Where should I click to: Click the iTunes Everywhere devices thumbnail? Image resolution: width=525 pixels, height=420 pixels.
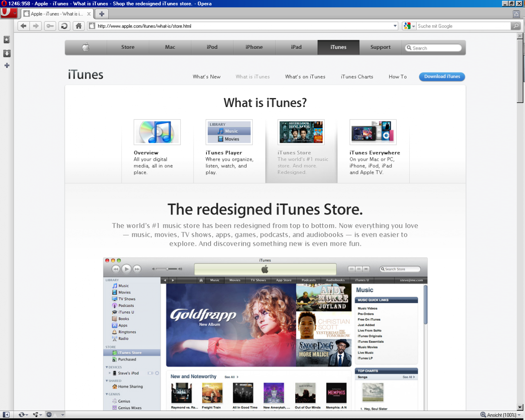pos(373,132)
